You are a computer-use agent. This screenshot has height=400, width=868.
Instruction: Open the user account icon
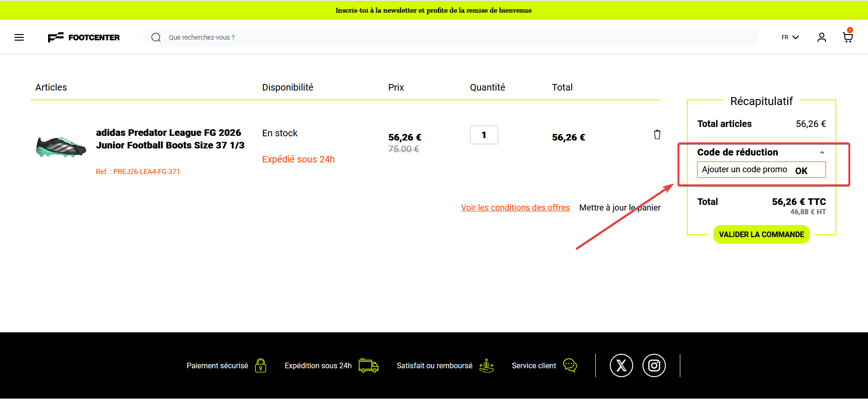[x=822, y=37]
